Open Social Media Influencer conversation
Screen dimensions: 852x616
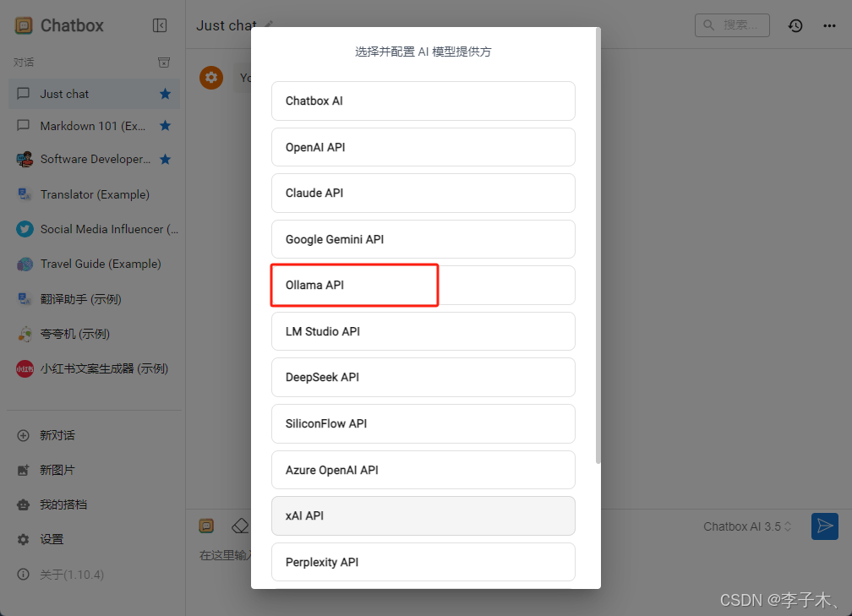pyautogui.click(x=95, y=229)
